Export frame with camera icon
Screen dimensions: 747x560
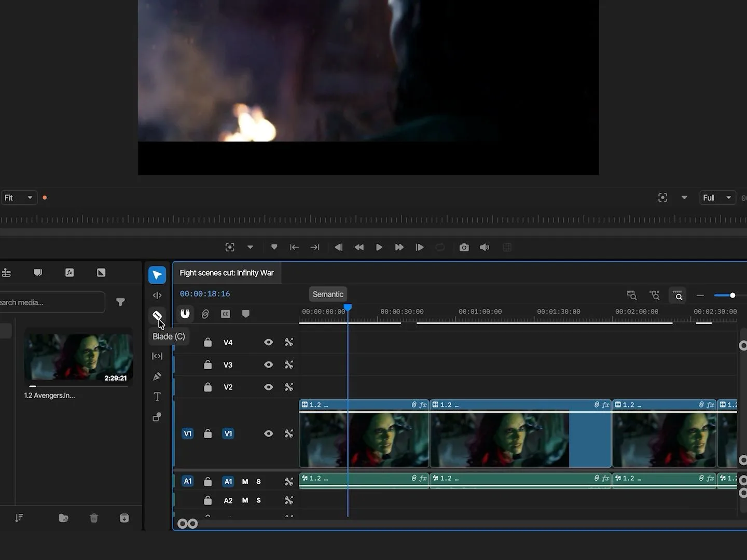(464, 247)
